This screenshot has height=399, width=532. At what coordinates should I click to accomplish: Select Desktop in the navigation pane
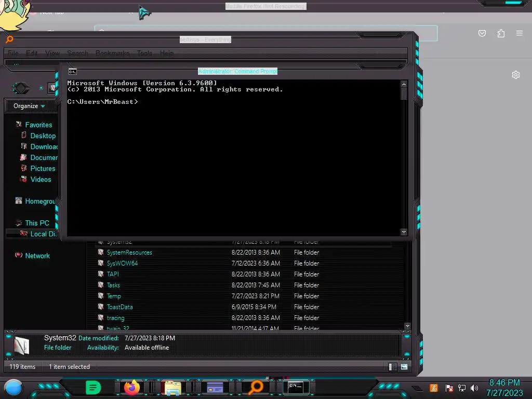43,136
